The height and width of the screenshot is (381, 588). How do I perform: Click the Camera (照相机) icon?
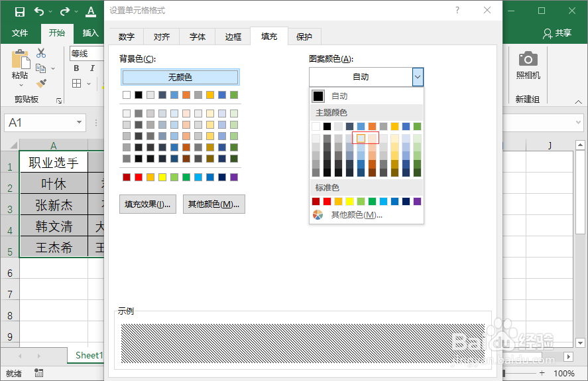[x=528, y=59]
